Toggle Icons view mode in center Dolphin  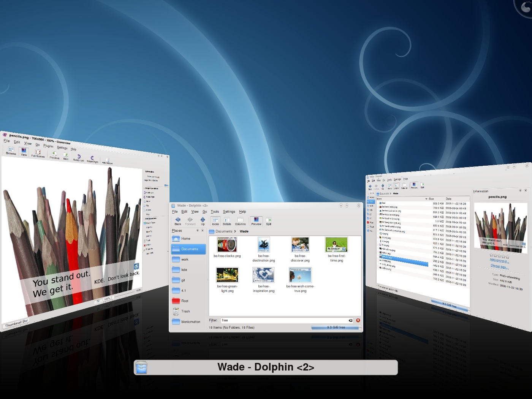215,221
